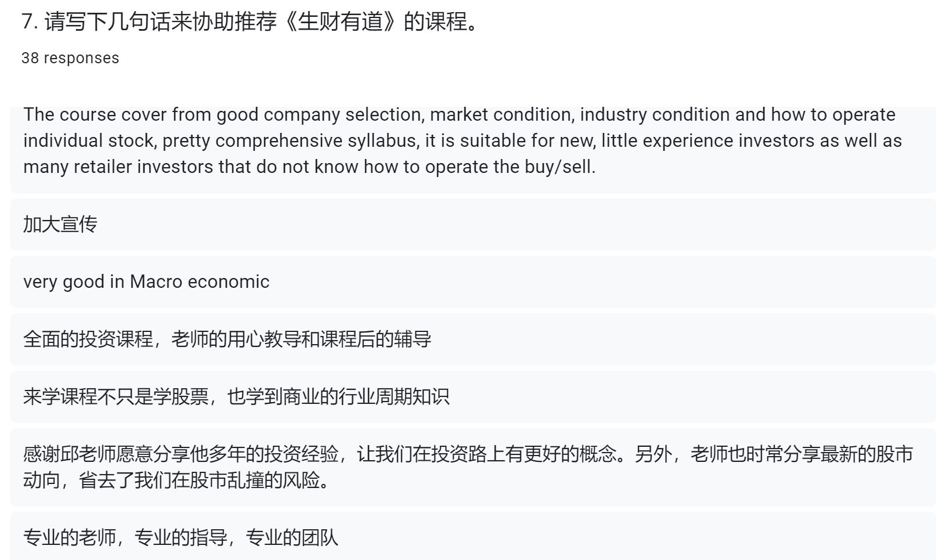The height and width of the screenshot is (560, 946).
Task: Select the response starting with '来学课程不只是学股票'
Action: 236,396
